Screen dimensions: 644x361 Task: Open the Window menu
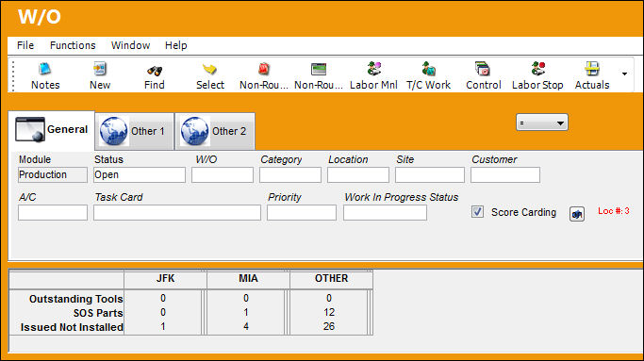coord(130,45)
